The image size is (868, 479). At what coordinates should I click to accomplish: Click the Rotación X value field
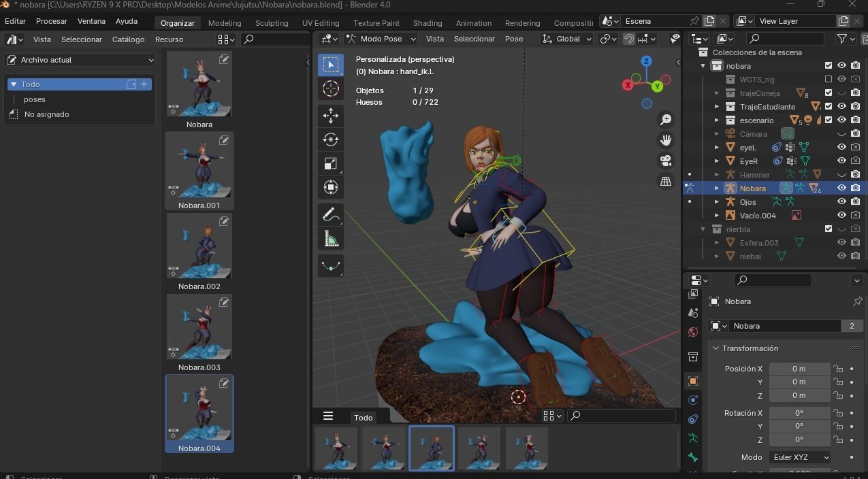(x=799, y=413)
